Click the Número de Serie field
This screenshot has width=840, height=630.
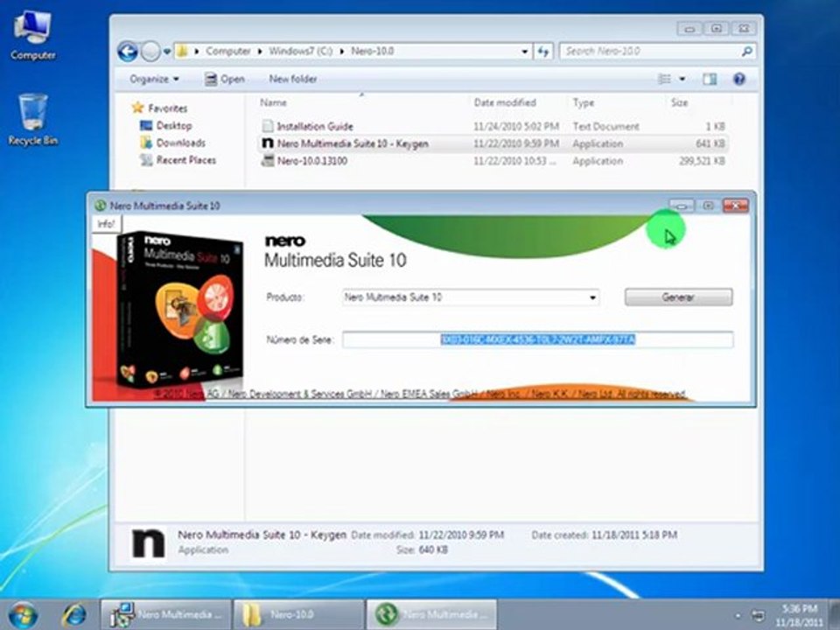[538, 339]
